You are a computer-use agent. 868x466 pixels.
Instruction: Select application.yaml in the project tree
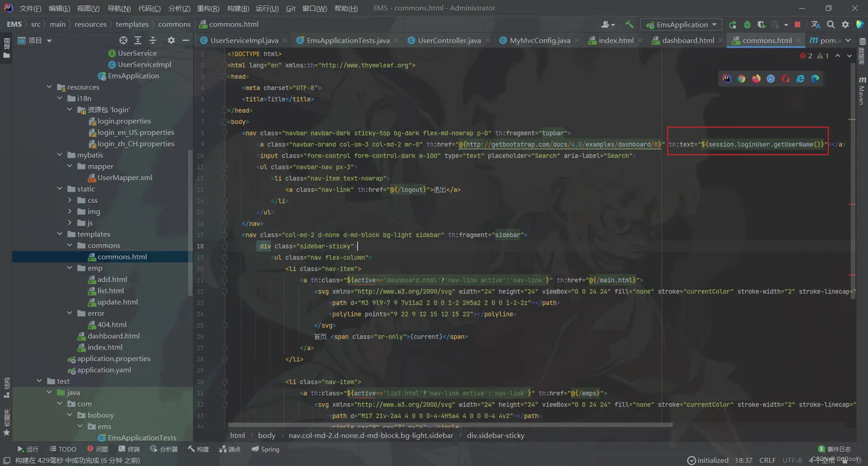104,370
